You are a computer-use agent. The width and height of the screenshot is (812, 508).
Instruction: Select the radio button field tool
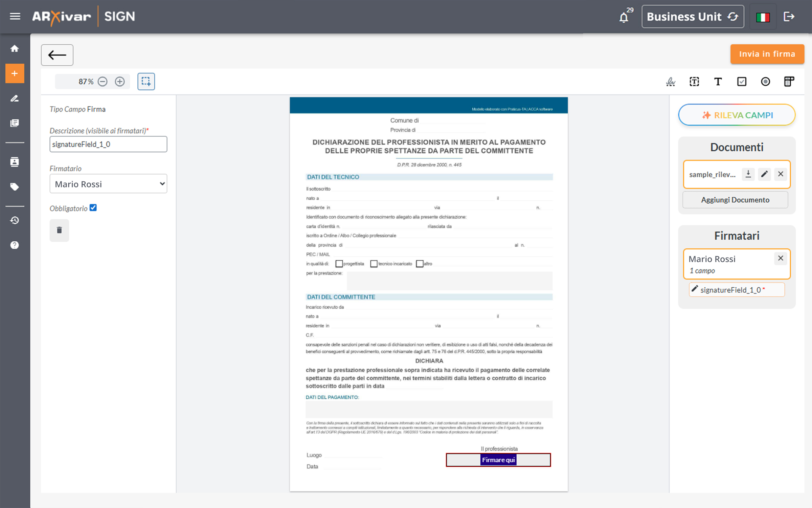pyautogui.click(x=765, y=82)
